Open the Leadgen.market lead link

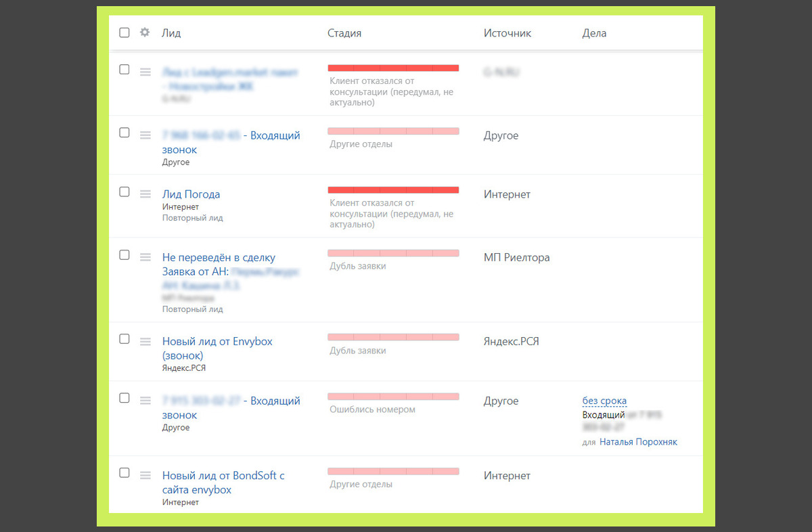230,79
